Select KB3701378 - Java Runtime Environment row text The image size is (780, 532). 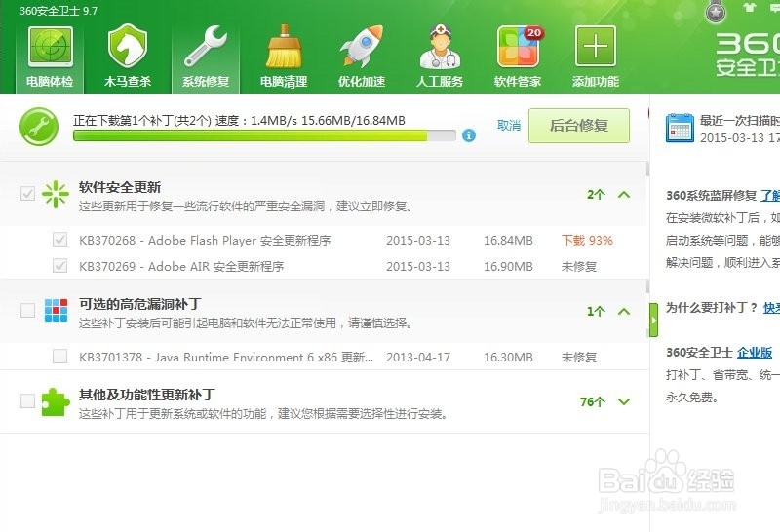pos(226,357)
